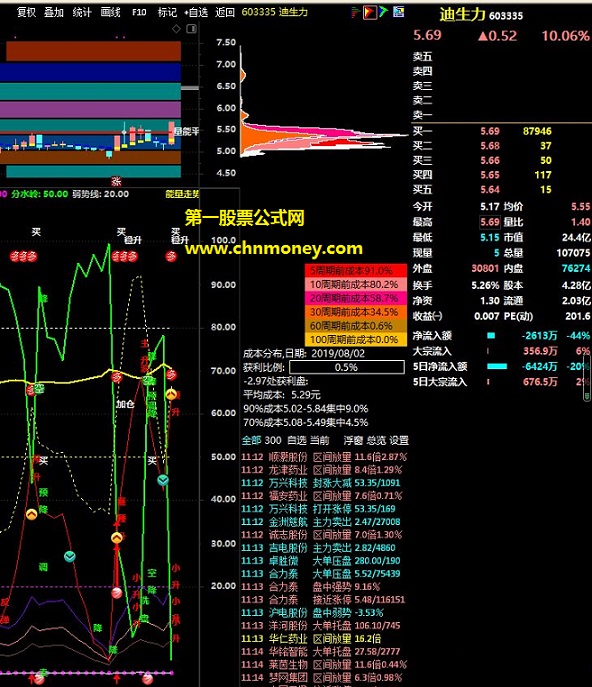Select the 10周期前成本80.2% pink swatch
592x687 pixels.
coord(355,284)
